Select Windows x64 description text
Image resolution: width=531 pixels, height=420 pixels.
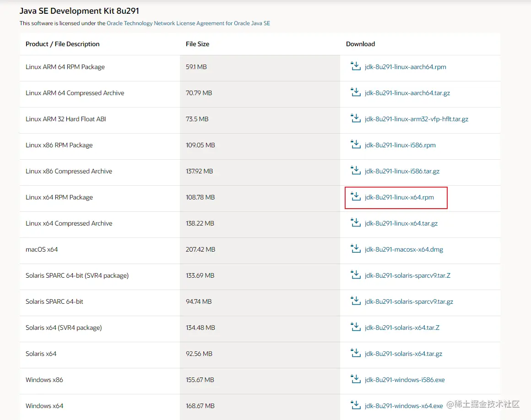[44, 406]
